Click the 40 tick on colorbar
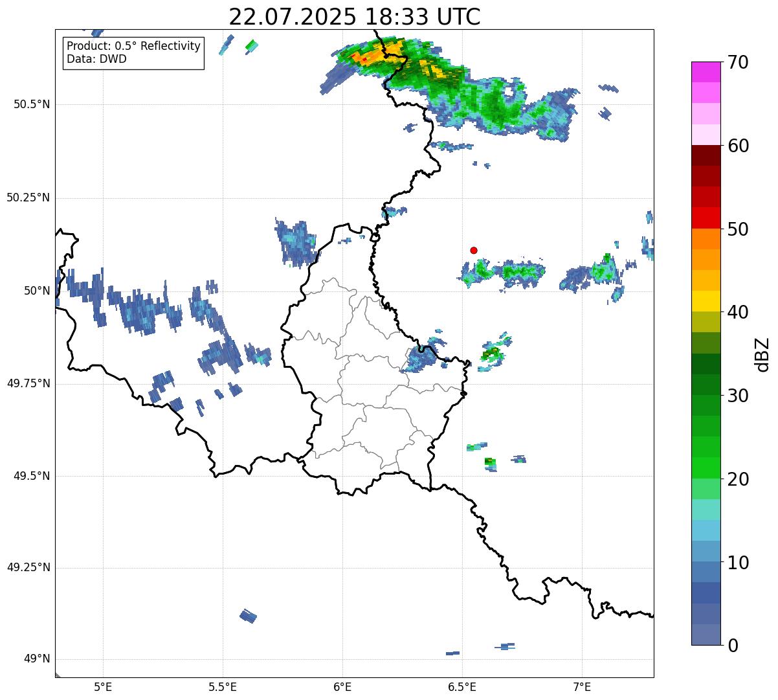Screen dimensions: 778x700 click(739, 312)
